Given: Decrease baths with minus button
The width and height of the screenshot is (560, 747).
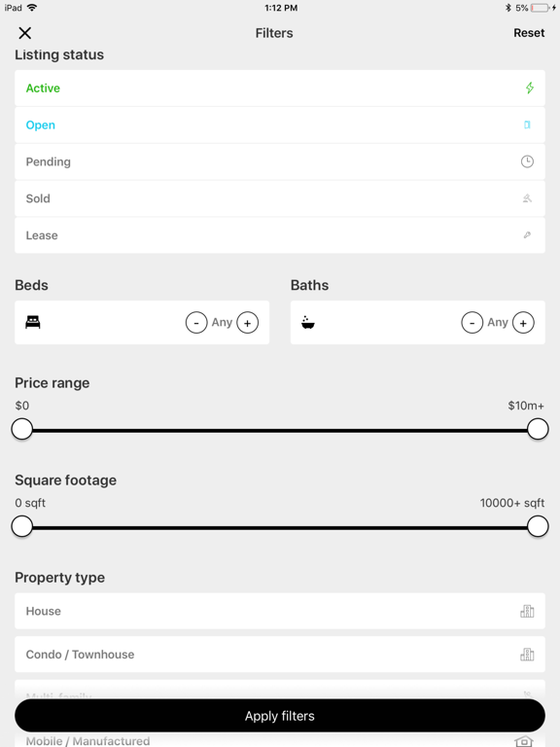Looking at the screenshot, I should pyautogui.click(x=472, y=323).
